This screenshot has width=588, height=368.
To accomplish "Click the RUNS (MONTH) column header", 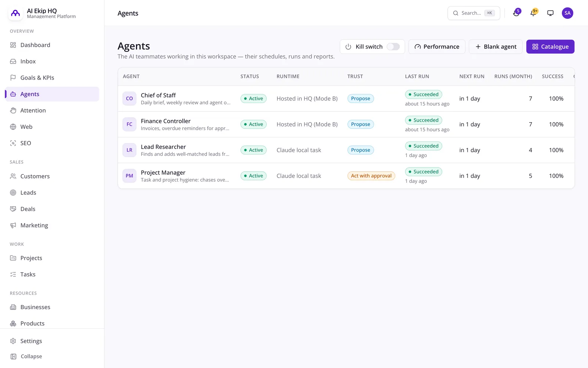I will click(x=513, y=77).
